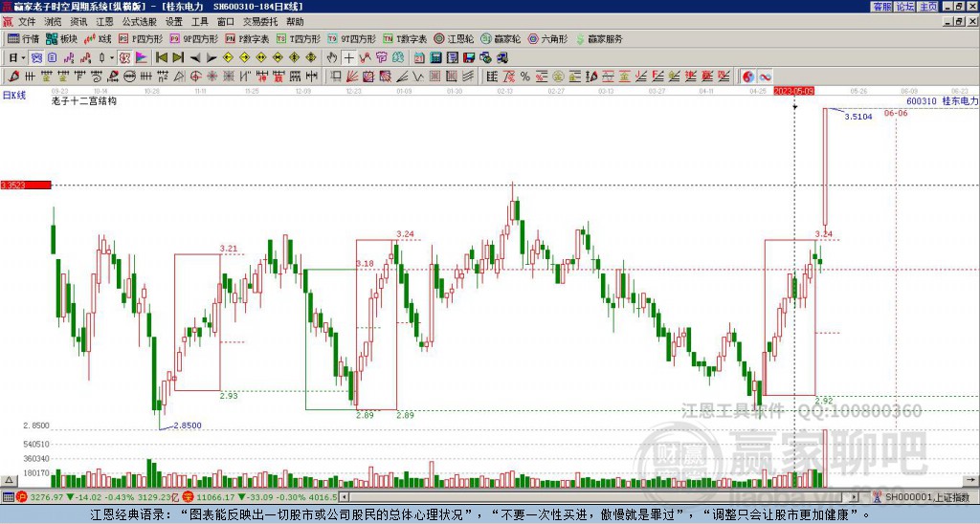980x524 pixels.
Task: Click the highlighted 2023-05-09 date marker
Action: click(x=793, y=91)
